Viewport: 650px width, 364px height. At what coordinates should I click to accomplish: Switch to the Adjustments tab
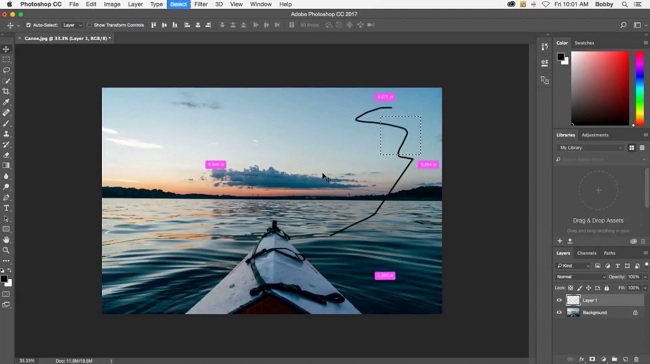pos(595,135)
